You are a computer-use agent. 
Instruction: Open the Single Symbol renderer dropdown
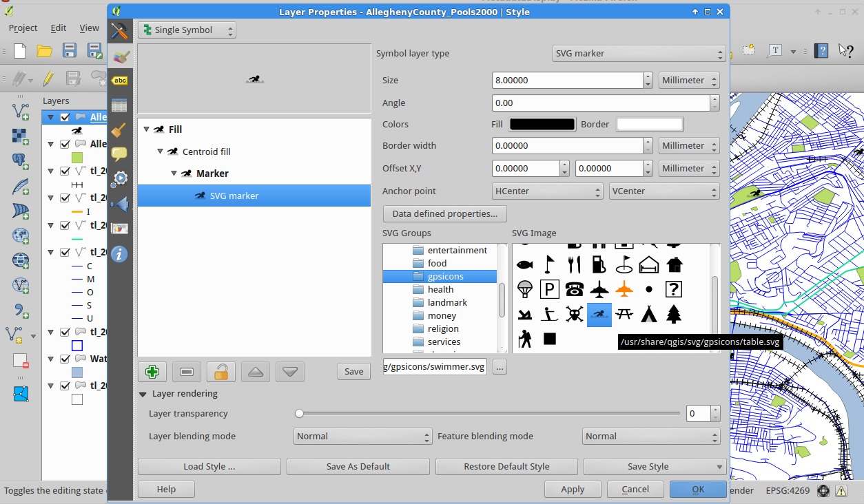(187, 30)
